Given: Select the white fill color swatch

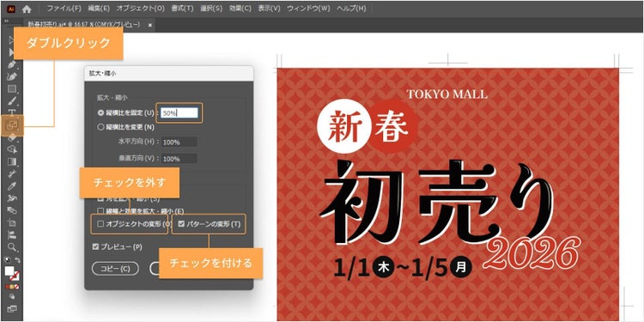Looking at the screenshot, I should tap(9, 271).
